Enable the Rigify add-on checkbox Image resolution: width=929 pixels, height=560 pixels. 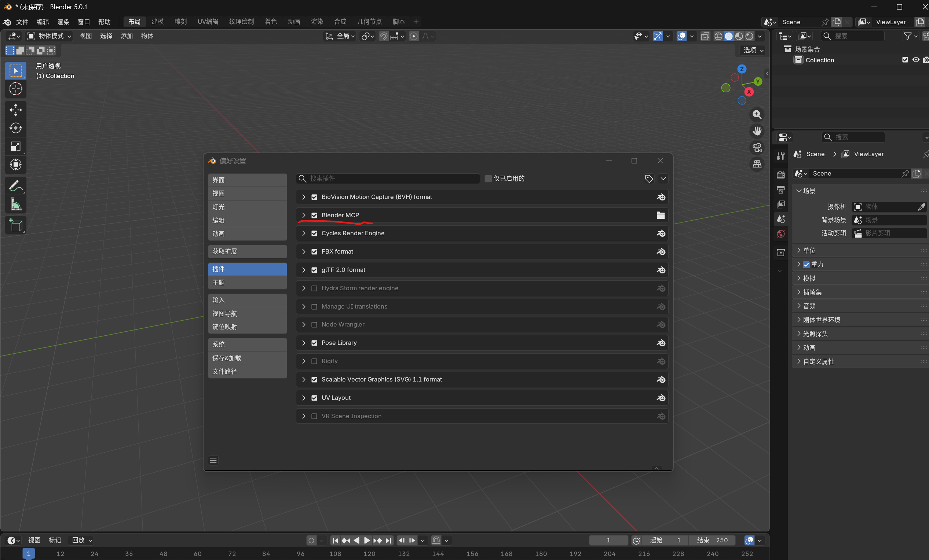(x=314, y=361)
